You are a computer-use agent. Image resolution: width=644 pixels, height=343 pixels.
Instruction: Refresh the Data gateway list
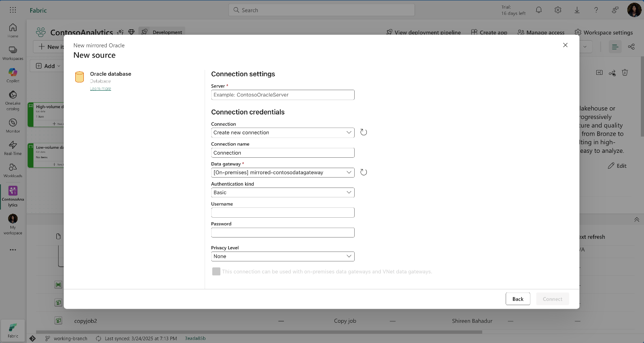pos(364,172)
